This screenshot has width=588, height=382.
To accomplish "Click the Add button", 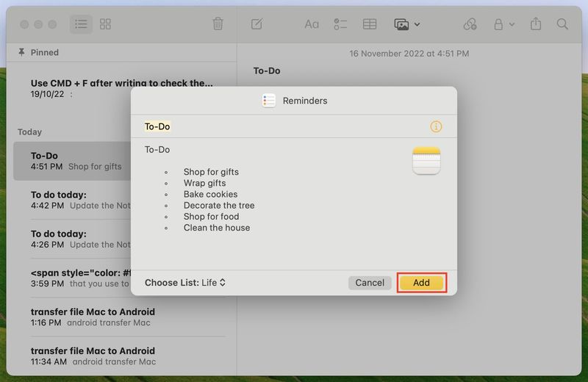I will [421, 283].
